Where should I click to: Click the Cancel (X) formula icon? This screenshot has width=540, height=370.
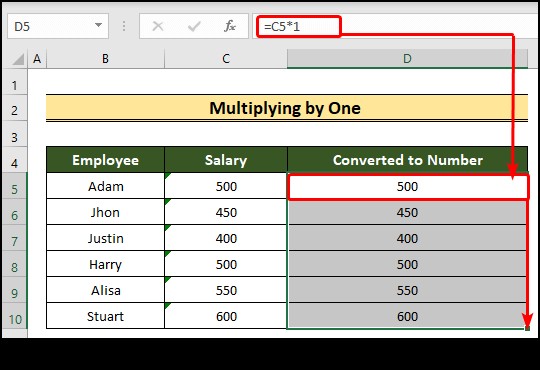coord(158,26)
